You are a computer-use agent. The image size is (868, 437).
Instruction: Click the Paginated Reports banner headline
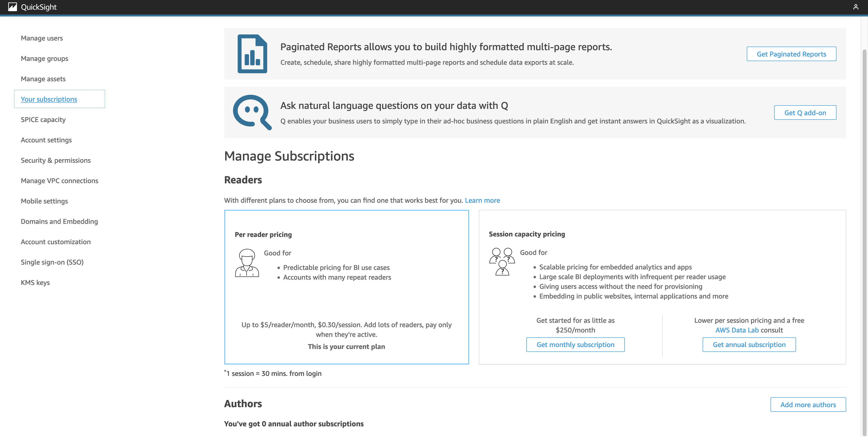click(x=446, y=47)
